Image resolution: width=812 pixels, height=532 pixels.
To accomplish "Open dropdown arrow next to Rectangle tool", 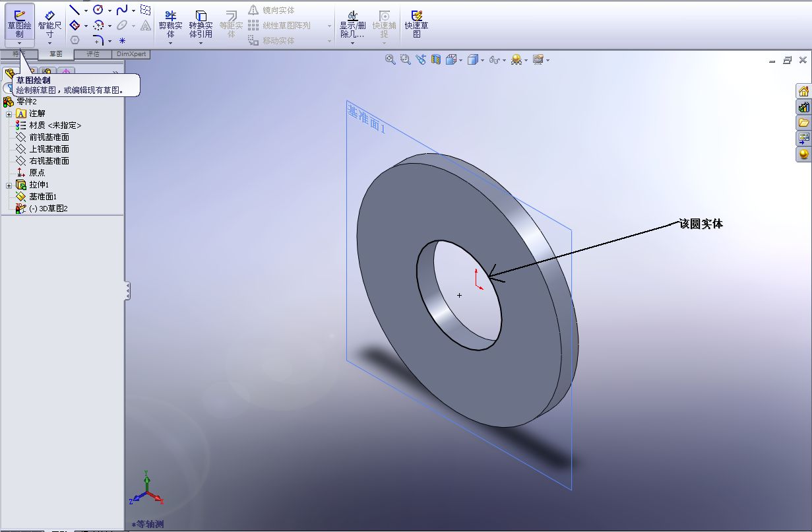I will point(86,26).
